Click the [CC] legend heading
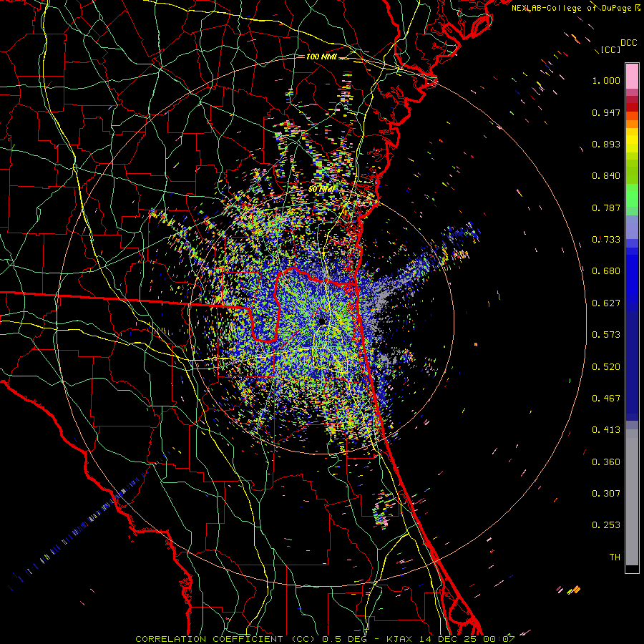644x644 pixels. 610,49
